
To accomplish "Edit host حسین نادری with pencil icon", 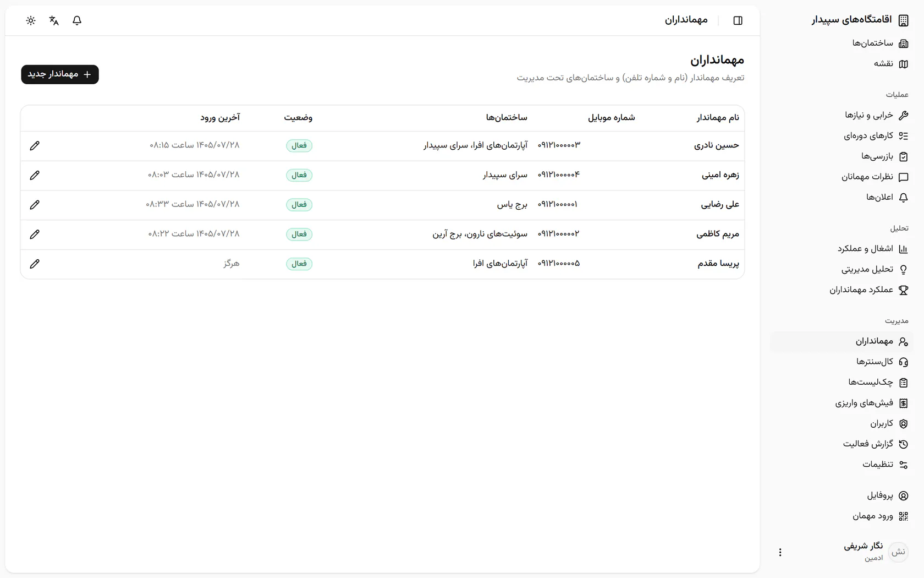I will click(x=35, y=146).
